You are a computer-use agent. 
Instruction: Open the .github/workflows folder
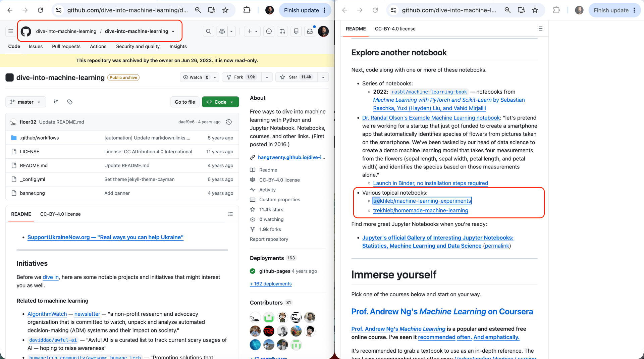39,138
